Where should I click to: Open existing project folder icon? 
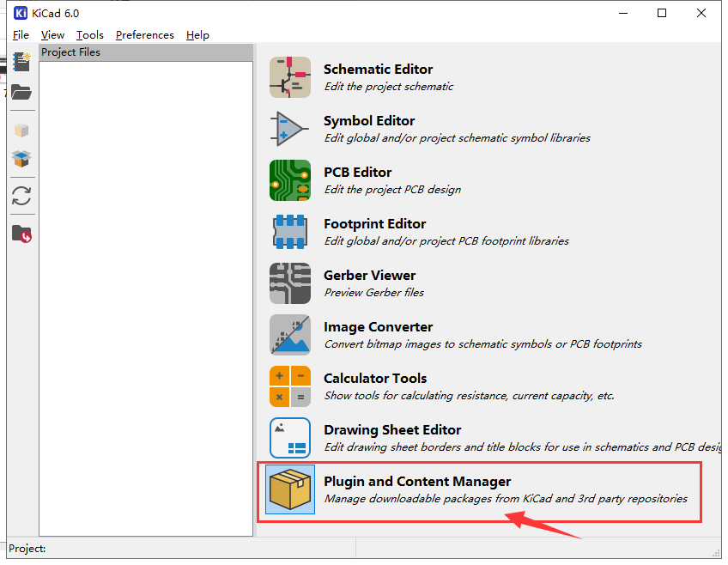click(x=21, y=92)
